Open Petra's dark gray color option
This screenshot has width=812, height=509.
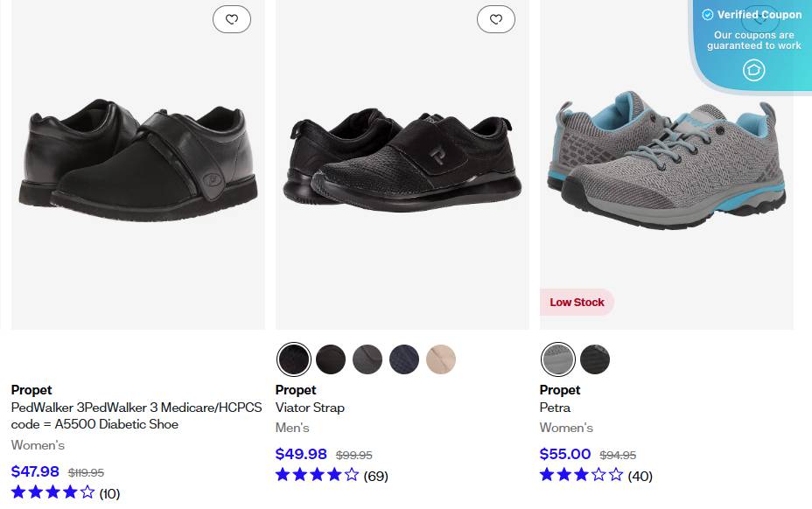click(x=594, y=359)
